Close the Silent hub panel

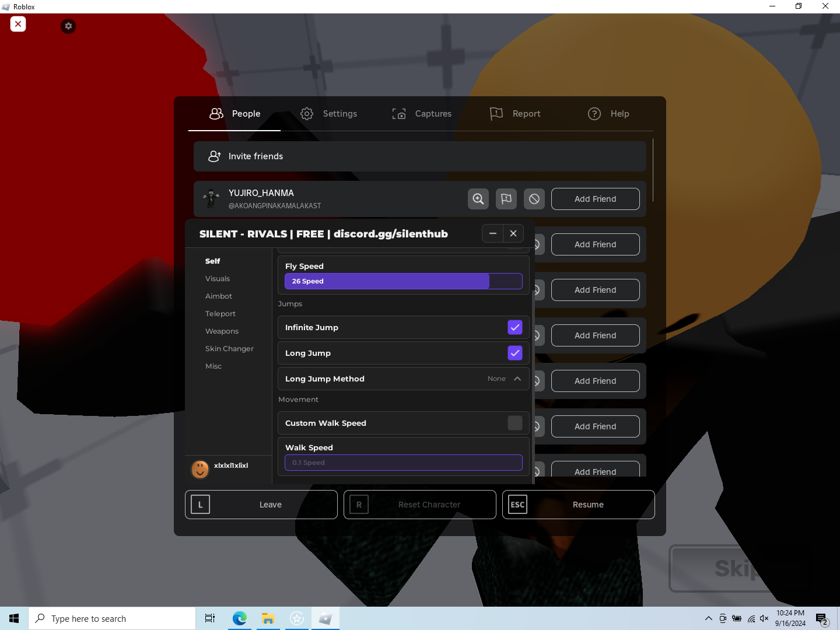[x=513, y=233]
